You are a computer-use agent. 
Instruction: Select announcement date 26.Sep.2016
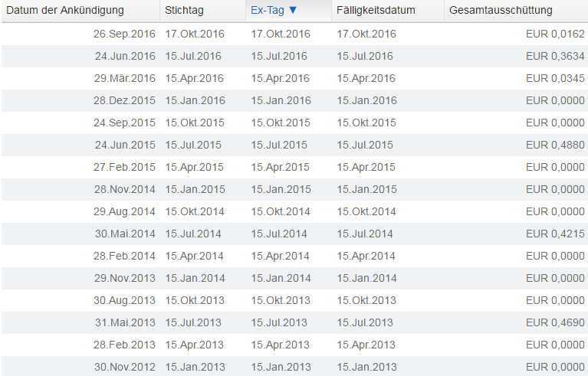tap(124, 34)
